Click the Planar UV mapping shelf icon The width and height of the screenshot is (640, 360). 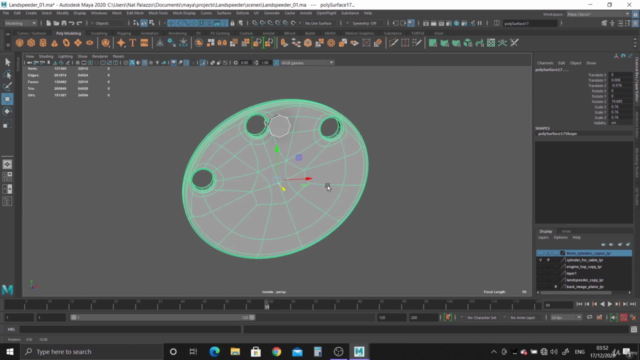(x=433, y=43)
